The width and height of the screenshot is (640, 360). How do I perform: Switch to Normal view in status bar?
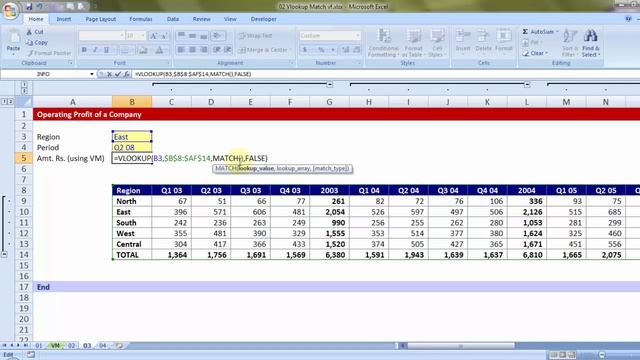[x=553, y=355]
